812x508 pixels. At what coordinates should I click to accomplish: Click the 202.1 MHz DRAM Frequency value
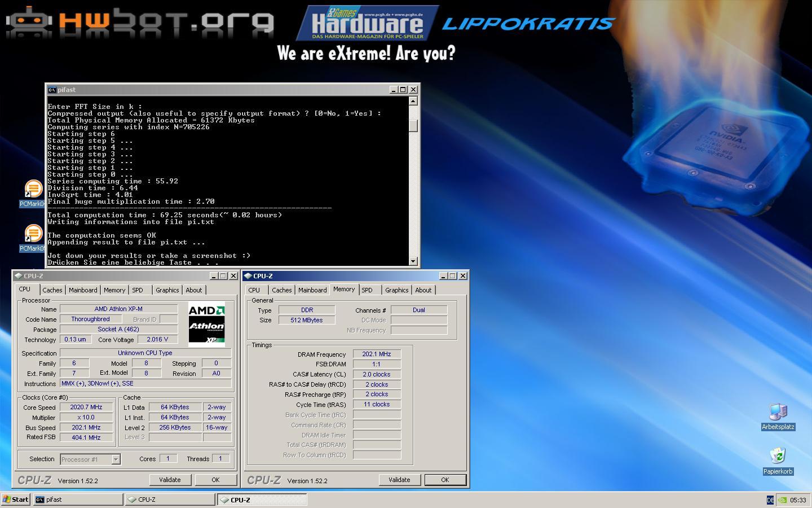(x=377, y=354)
